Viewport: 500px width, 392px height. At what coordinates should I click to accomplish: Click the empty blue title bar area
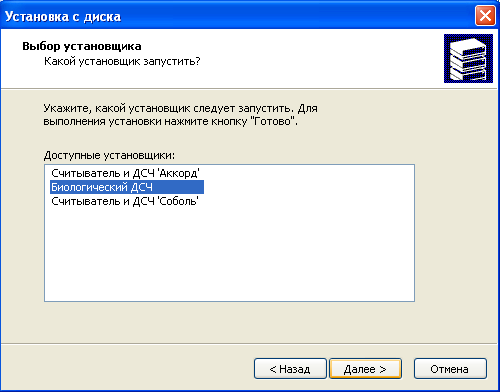(x=297, y=16)
